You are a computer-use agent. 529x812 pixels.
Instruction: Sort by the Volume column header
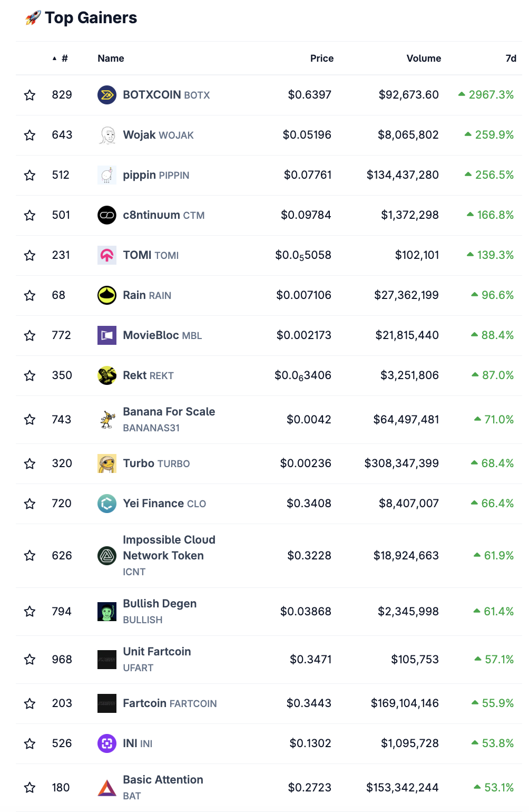click(424, 59)
